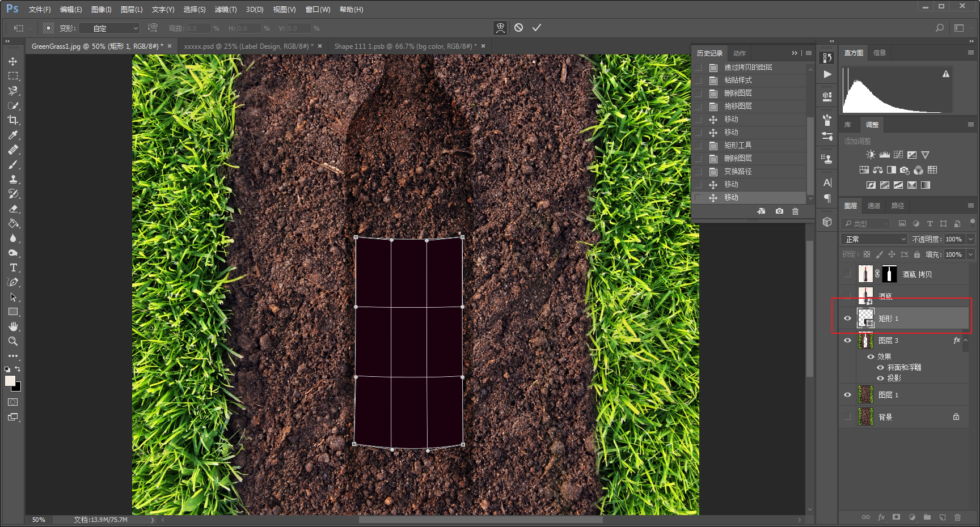
Task: Hide the 图层 1 layer
Action: point(847,395)
